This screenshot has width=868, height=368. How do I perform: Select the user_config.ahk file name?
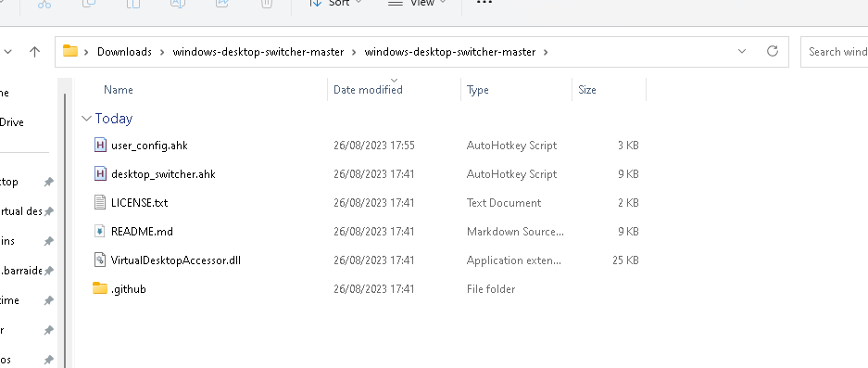pyautogui.click(x=149, y=146)
